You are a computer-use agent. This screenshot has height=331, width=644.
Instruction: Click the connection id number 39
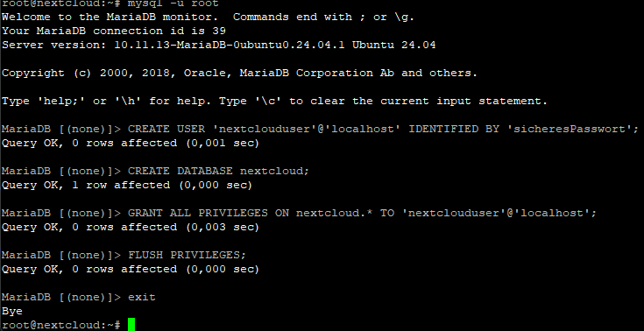point(219,32)
